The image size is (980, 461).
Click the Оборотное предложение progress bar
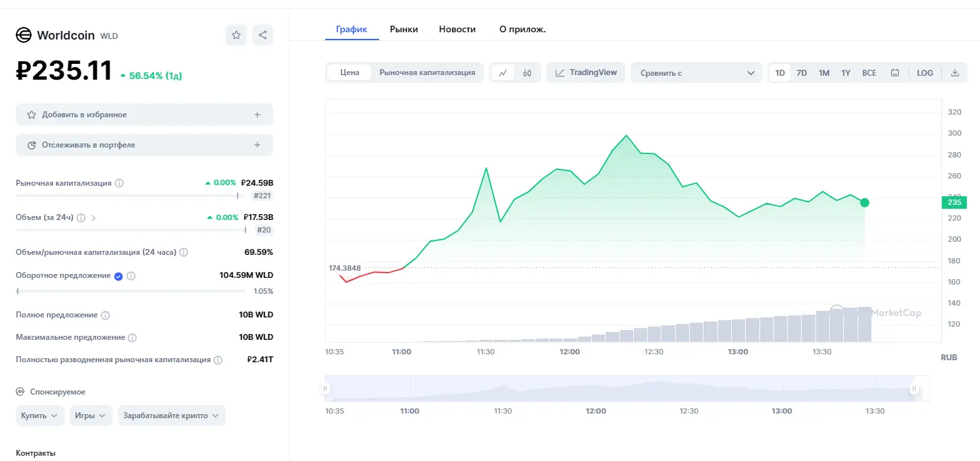click(130, 291)
